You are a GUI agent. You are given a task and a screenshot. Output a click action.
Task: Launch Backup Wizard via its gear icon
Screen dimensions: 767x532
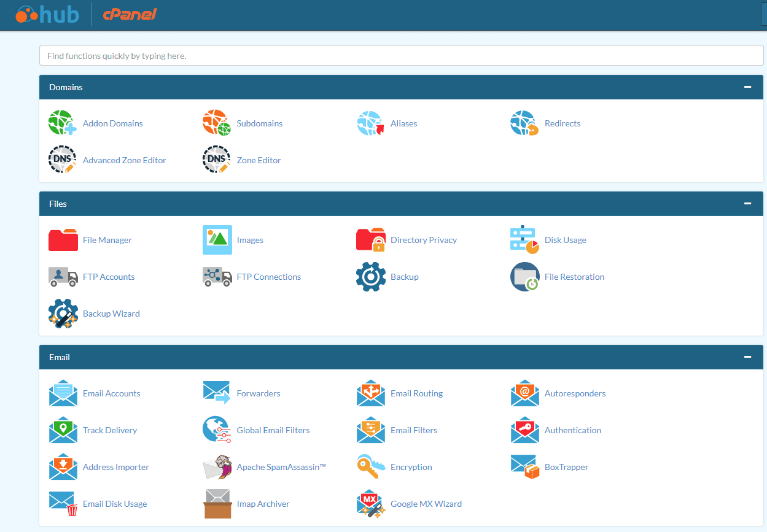coord(63,313)
